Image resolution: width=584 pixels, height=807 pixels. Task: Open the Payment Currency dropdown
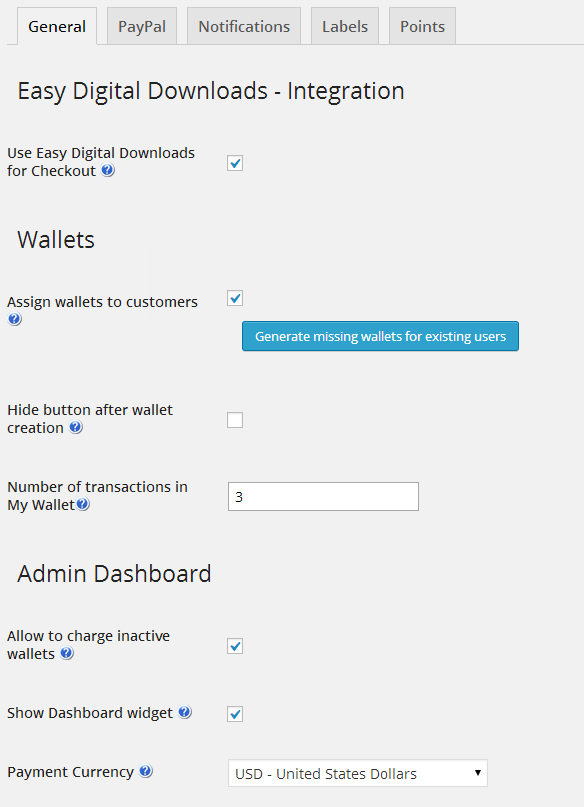(358, 773)
